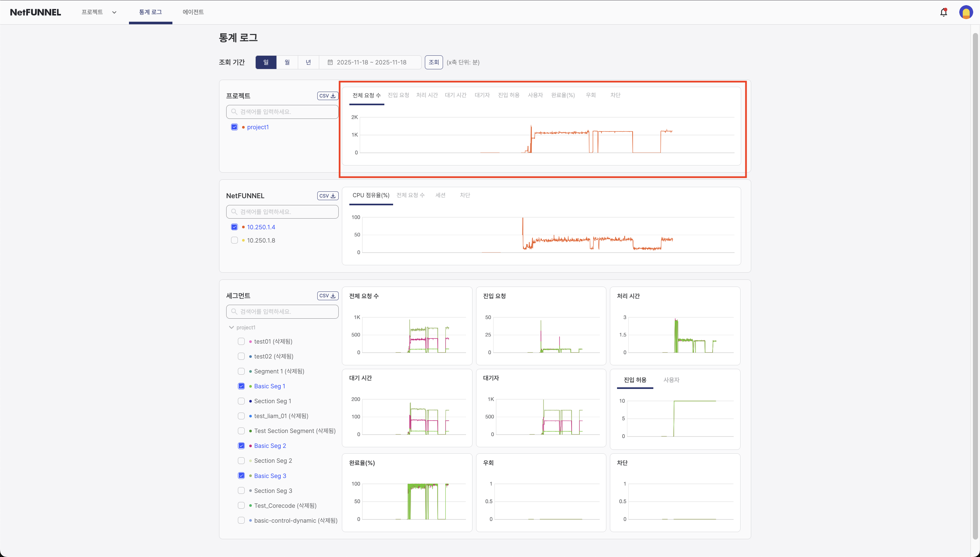Select the 월 period button
This screenshot has height=557, width=980.
pyautogui.click(x=287, y=63)
